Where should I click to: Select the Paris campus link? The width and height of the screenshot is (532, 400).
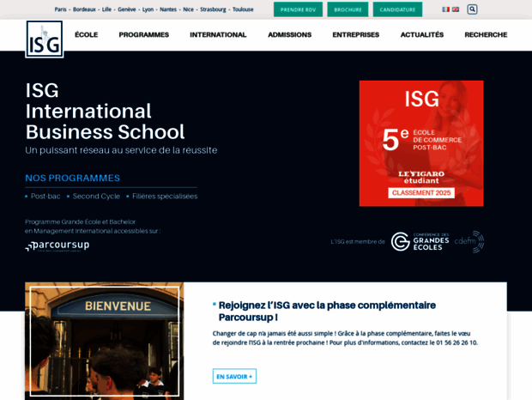coord(60,9)
